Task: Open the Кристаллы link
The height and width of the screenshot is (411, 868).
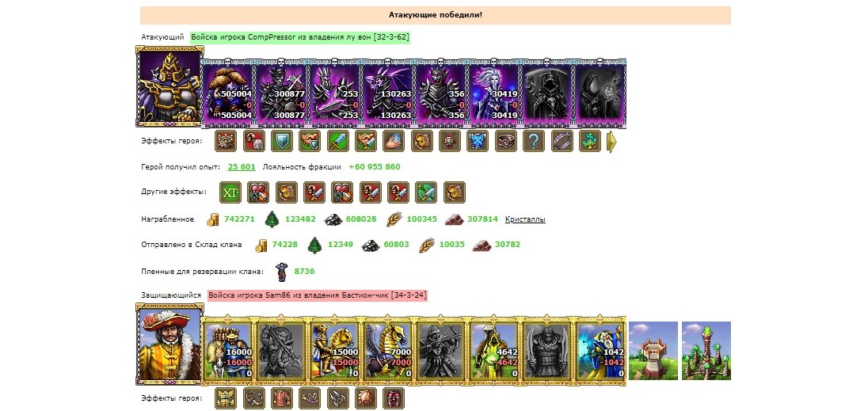Action: pos(525,219)
